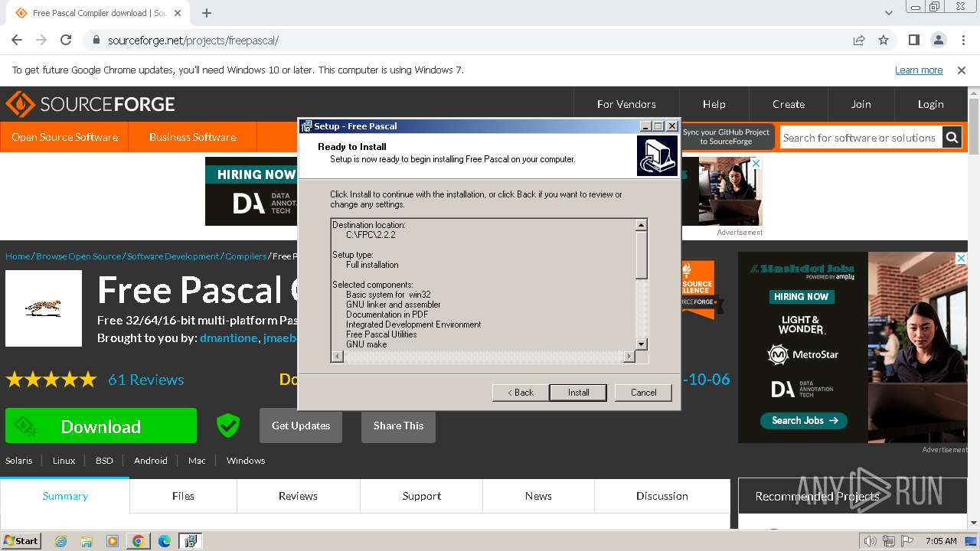The image size is (980, 551).
Task: Click the green shield security badge
Action: tap(228, 425)
